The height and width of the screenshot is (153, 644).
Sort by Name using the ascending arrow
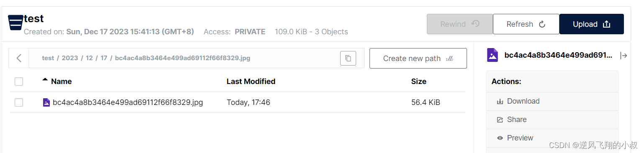[45, 80]
